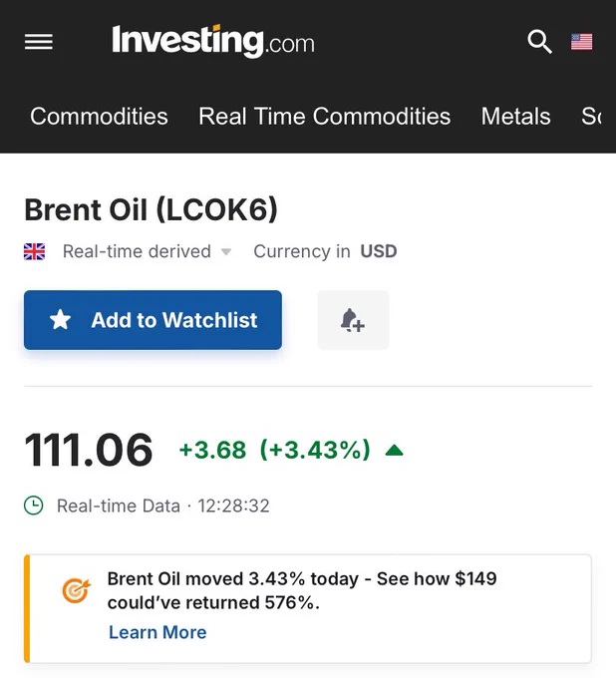Click the green up-arrow price indicator
The image size is (616, 678).
tap(395, 451)
